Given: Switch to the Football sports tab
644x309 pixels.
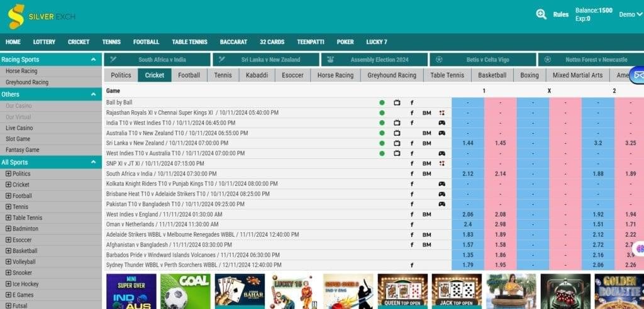Looking at the screenshot, I should click(x=189, y=75).
